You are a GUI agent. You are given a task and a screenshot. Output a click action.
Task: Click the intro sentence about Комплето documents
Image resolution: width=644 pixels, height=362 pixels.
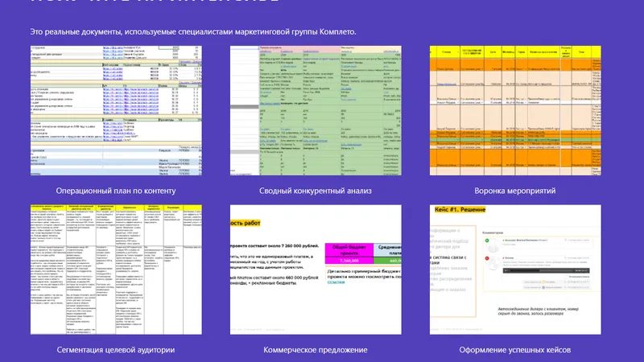(x=193, y=31)
